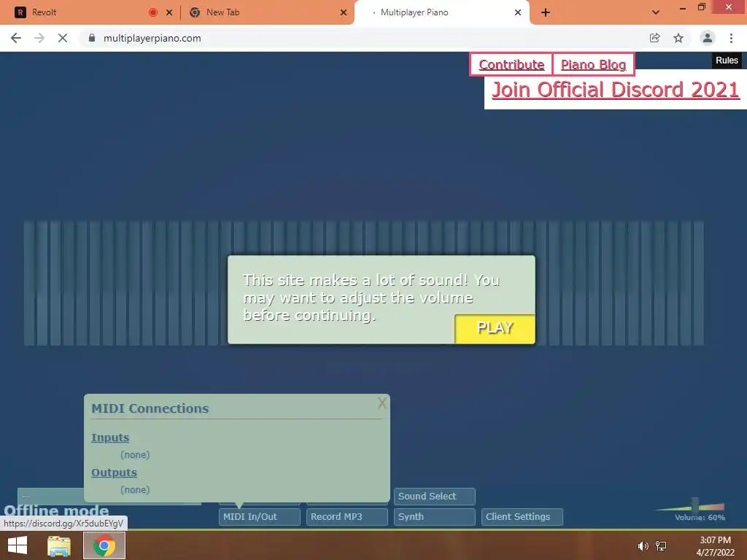
Task: Open the Piano Blog link
Action: [x=593, y=64]
